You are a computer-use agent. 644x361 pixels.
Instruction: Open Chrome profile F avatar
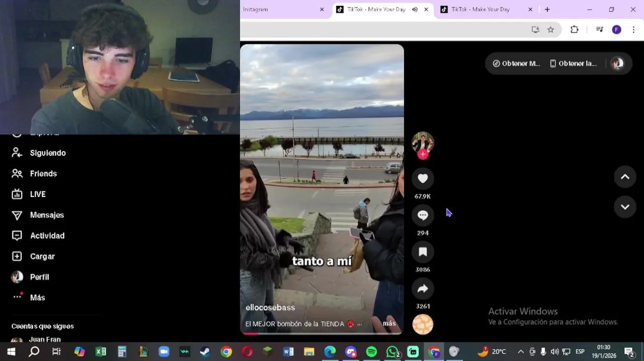tap(616, 30)
